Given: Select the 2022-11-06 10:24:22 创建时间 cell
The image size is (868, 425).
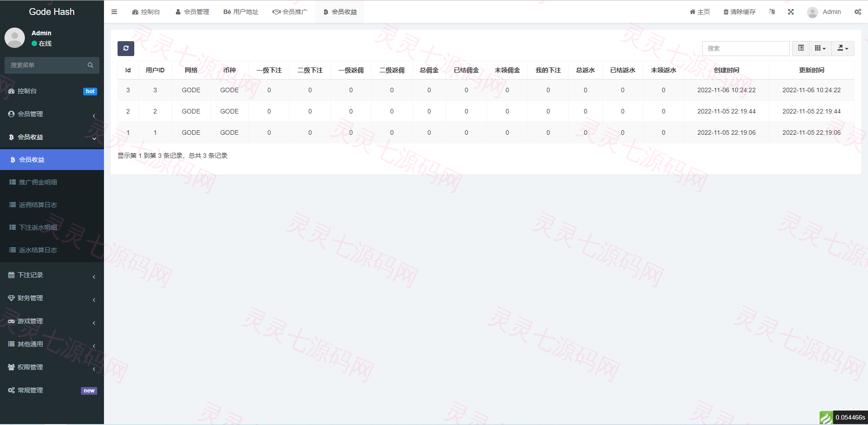Looking at the screenshot, I should pos(726,90).
